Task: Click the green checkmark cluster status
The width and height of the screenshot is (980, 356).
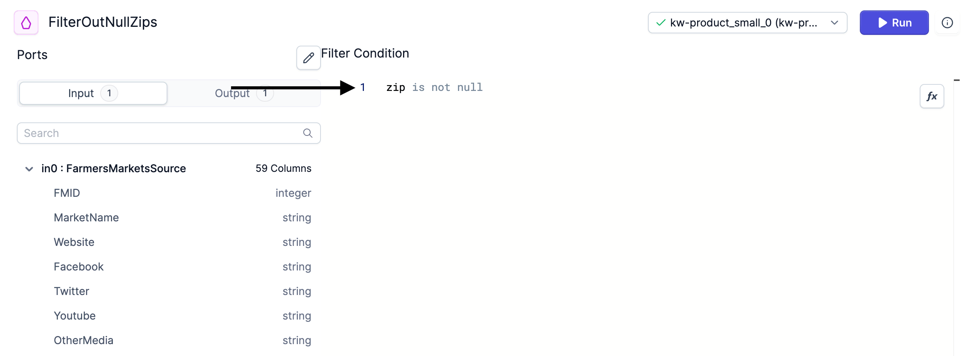Action: coord(661,23)
